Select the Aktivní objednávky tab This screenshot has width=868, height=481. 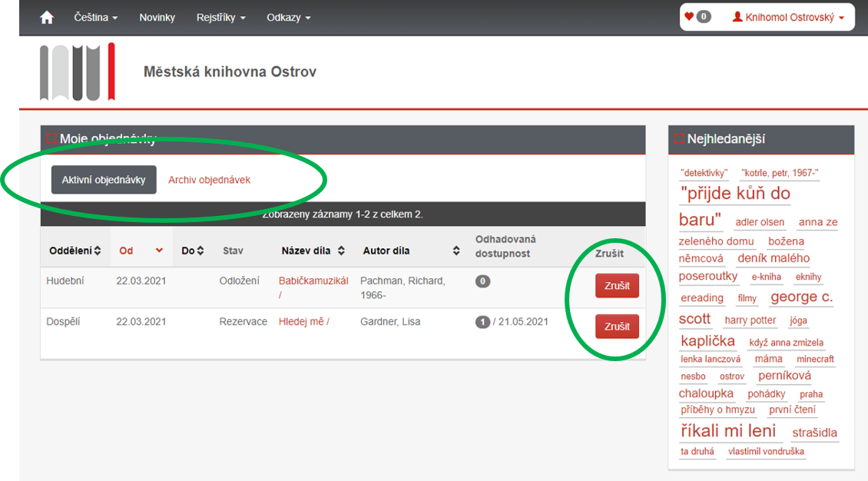click(x=104, y=180)
